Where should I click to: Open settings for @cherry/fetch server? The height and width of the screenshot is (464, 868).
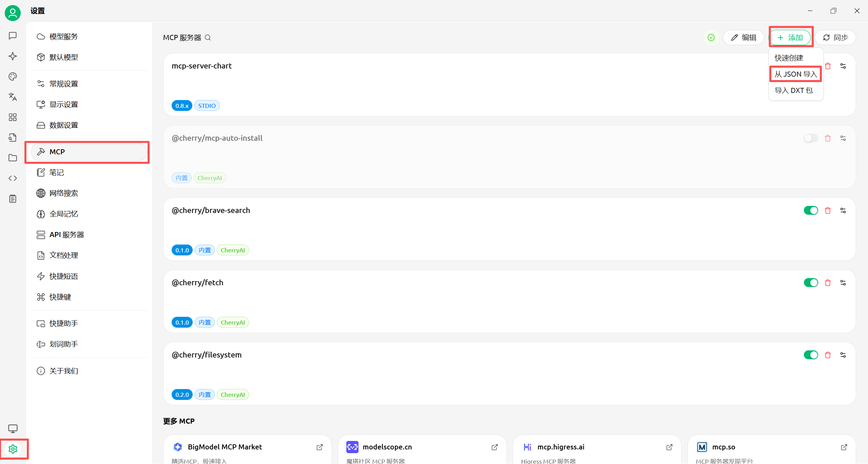pos(843,283)
